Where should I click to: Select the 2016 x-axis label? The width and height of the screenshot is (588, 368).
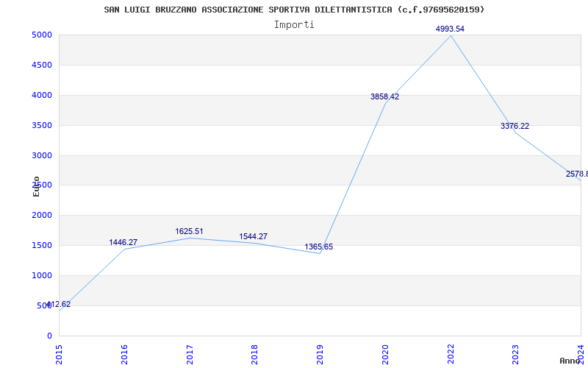124,355
